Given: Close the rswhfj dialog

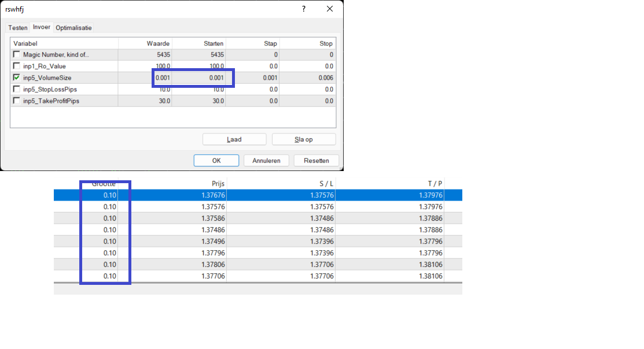Looking at the screenshot, I should 330,9.
